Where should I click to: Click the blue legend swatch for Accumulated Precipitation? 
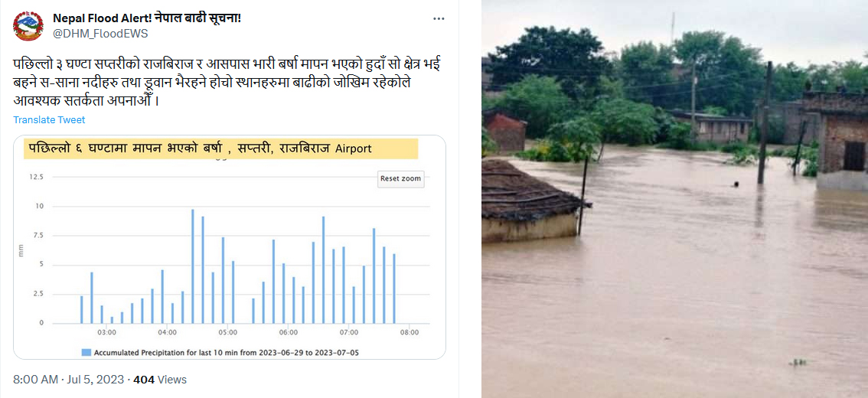click(x=86, y=352)
